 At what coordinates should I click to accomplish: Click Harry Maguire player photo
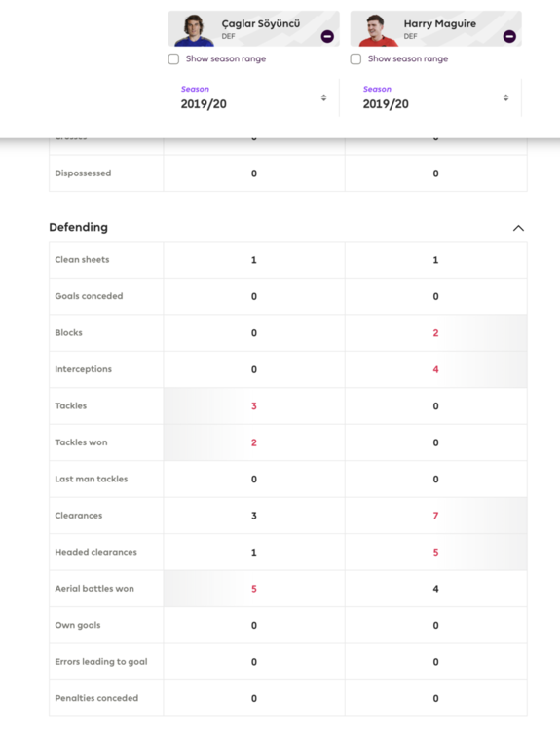tap(377, 30)
